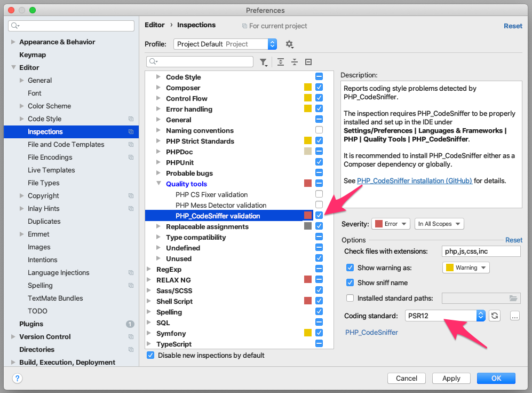Toggle the Show sniff name checkbox
Viewport: 532px width, 393px height.
[350, 282]
